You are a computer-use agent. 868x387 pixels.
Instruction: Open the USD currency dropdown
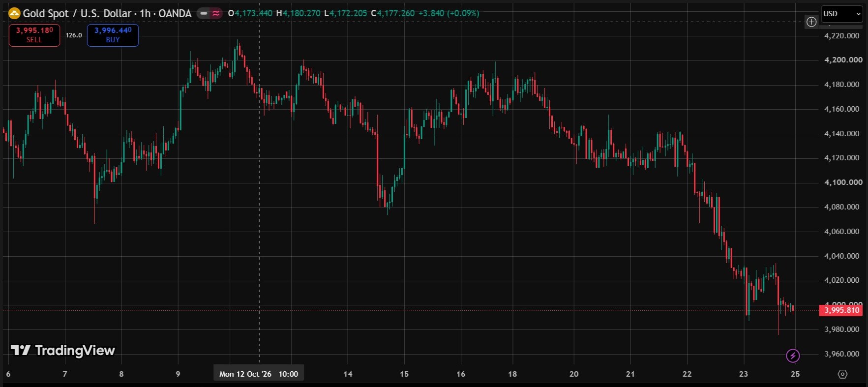click(x=842, y=14)
